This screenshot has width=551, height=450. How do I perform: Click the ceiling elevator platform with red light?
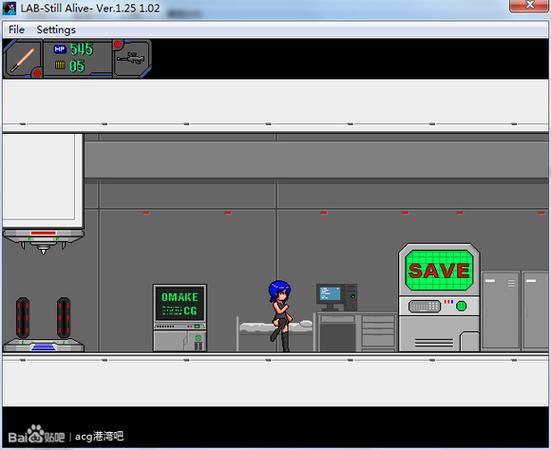43,240
